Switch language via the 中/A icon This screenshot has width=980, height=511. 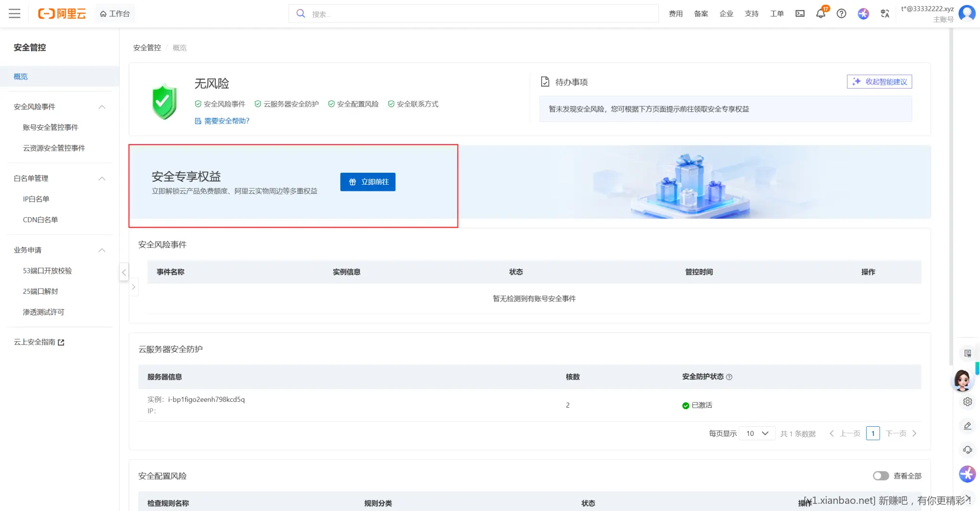click(884, 13)
